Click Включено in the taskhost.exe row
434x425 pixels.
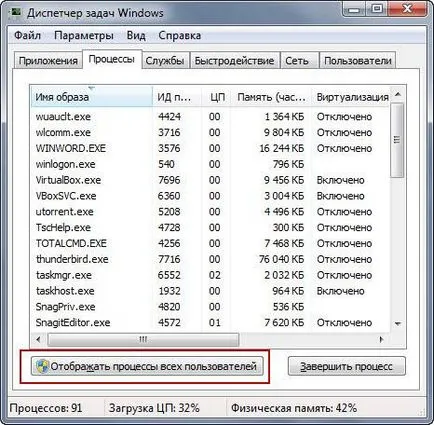tap(340, 291)
